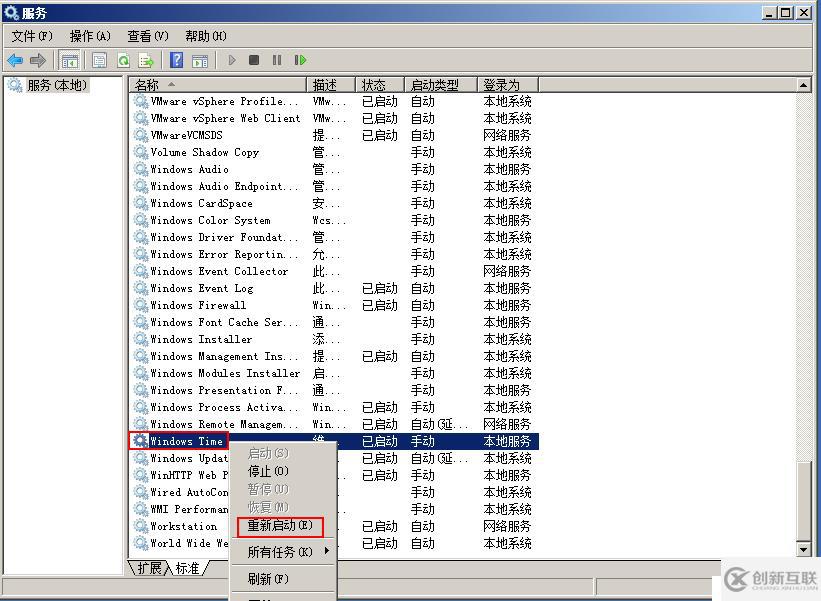Click the gear icon of Windows Audio

140,169
